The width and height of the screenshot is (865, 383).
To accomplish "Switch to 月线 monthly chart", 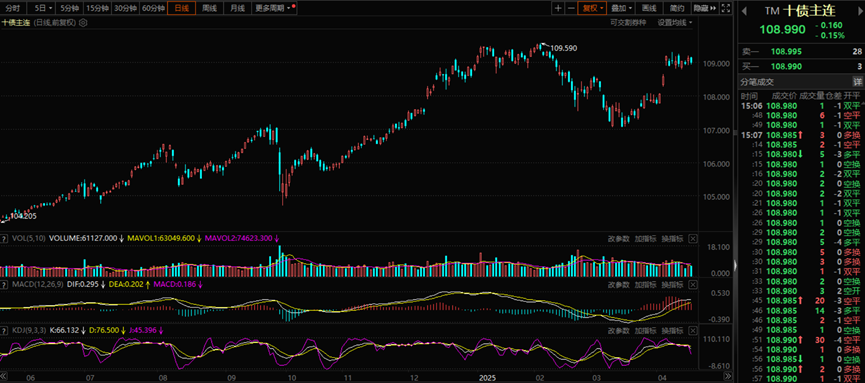I will [237, 8].
